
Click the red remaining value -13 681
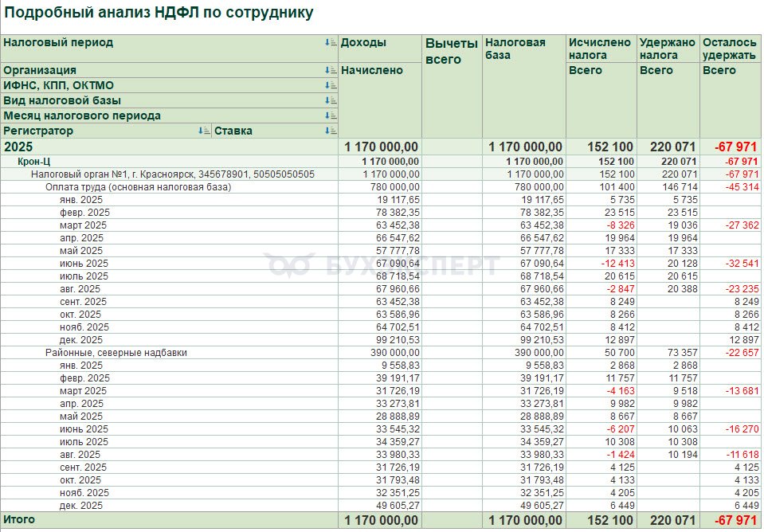(x=742, y=391)
